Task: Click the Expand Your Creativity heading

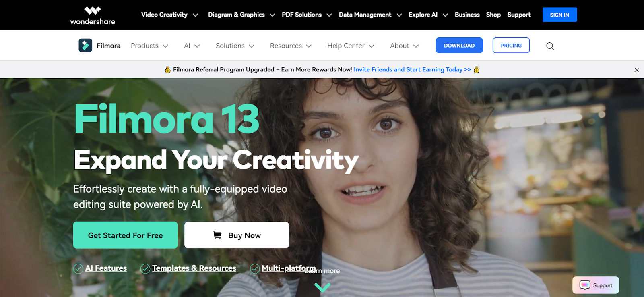Action: pyautogui.click(x=216, y=160)
